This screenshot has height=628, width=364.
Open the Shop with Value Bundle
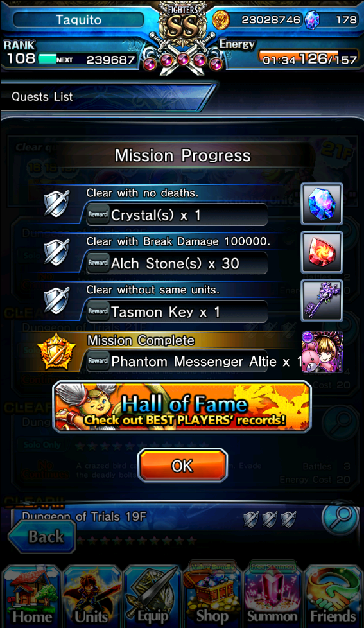point(212,595)
